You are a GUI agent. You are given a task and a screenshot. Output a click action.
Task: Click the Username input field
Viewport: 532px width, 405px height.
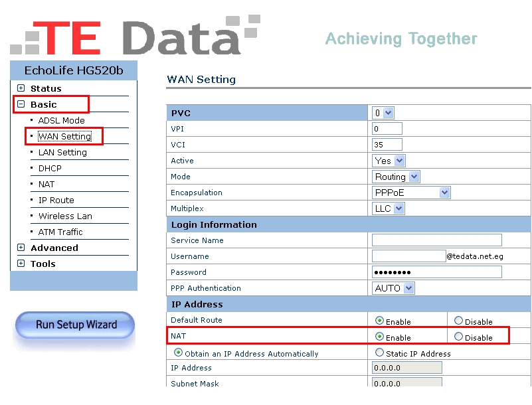pyautogui.click(x=408, y=256)
